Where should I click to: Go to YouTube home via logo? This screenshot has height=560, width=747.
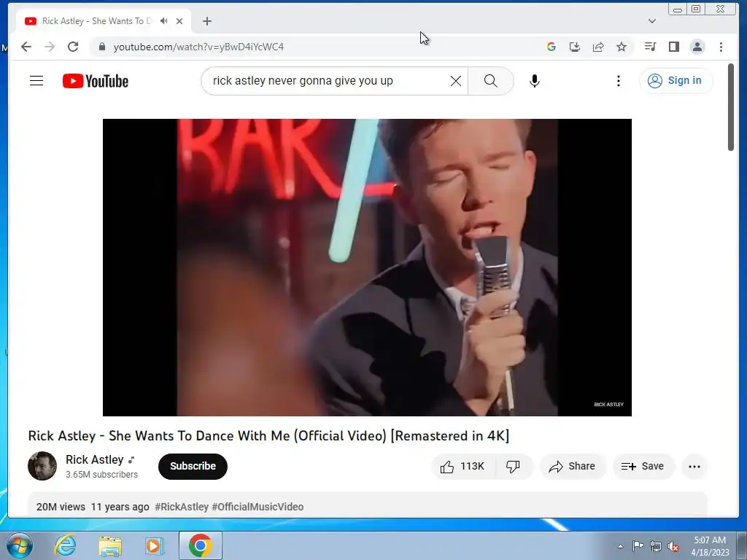[x=96, y=81]
